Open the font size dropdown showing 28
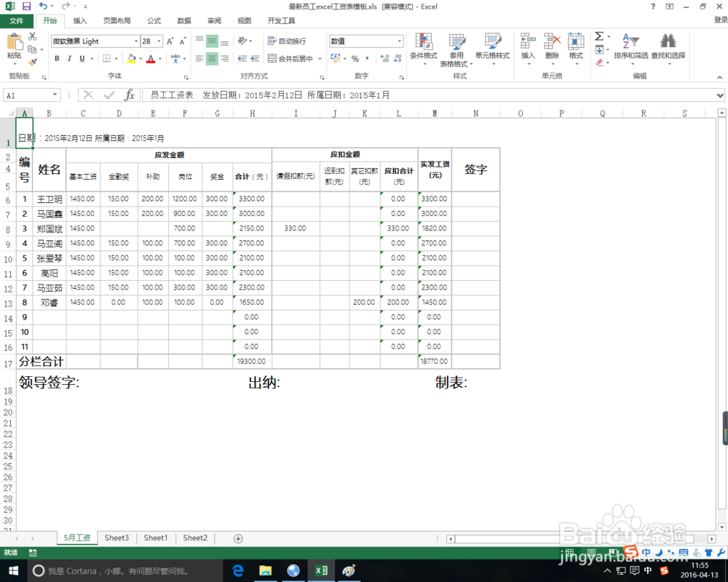728x582 pixels. tap(159, 41)
